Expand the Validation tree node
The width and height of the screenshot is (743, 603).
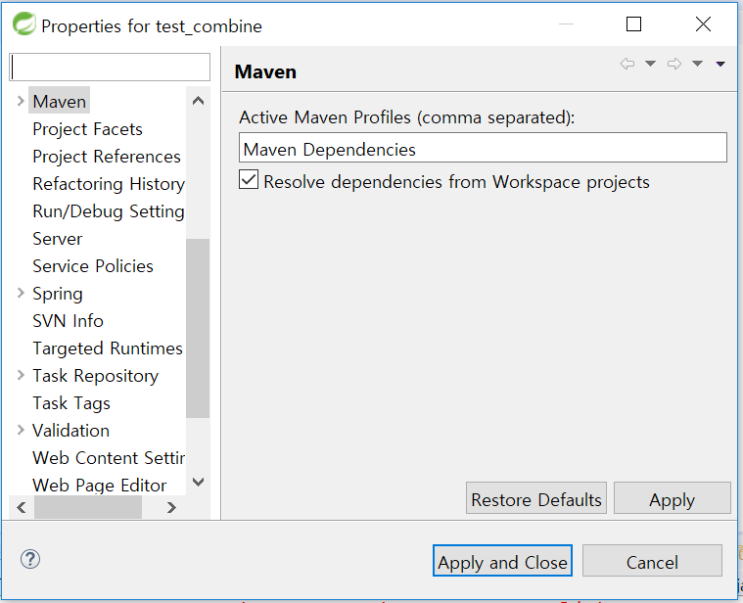[x=20, y=430]
